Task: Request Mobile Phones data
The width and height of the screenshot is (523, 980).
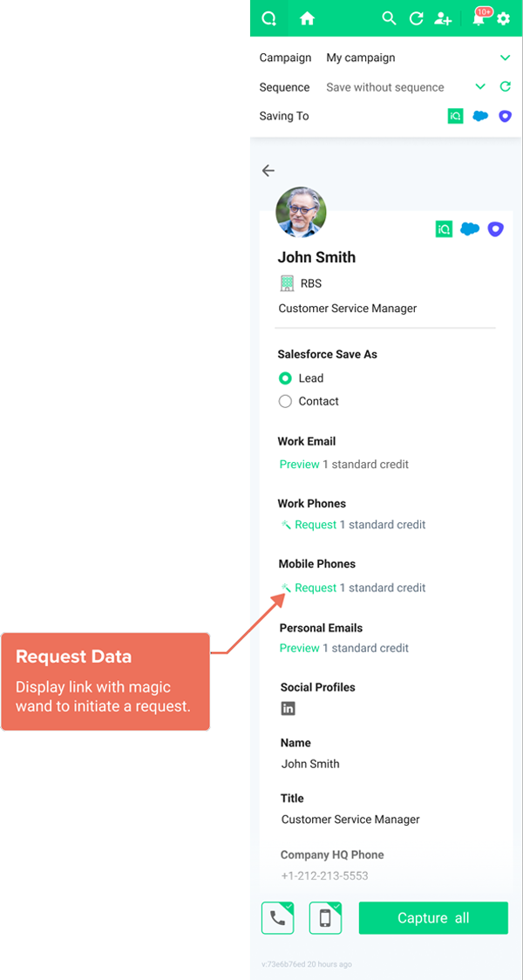Action: [315, 588]
